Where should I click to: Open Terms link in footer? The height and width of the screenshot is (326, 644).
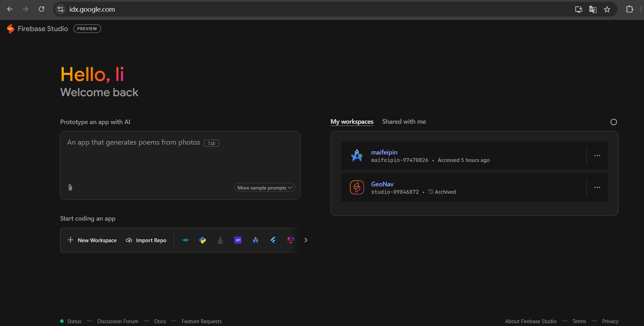(579, 321)
